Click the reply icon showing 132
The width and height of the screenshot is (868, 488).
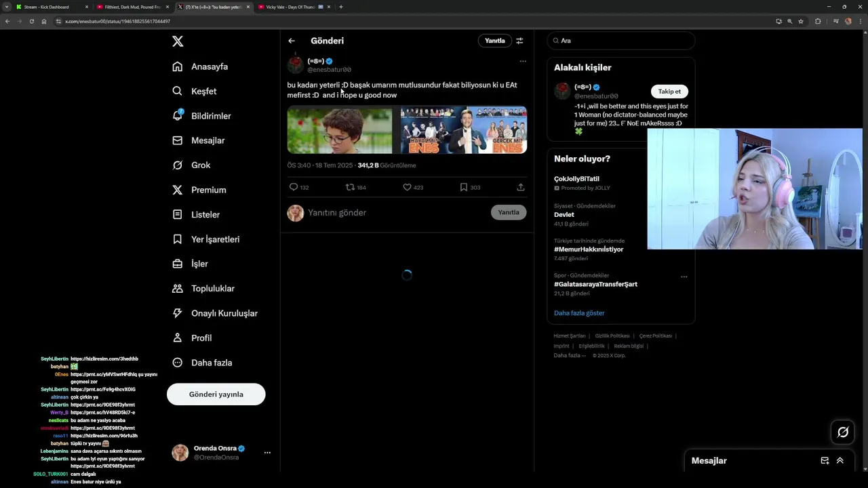click(x=294, y=187)
